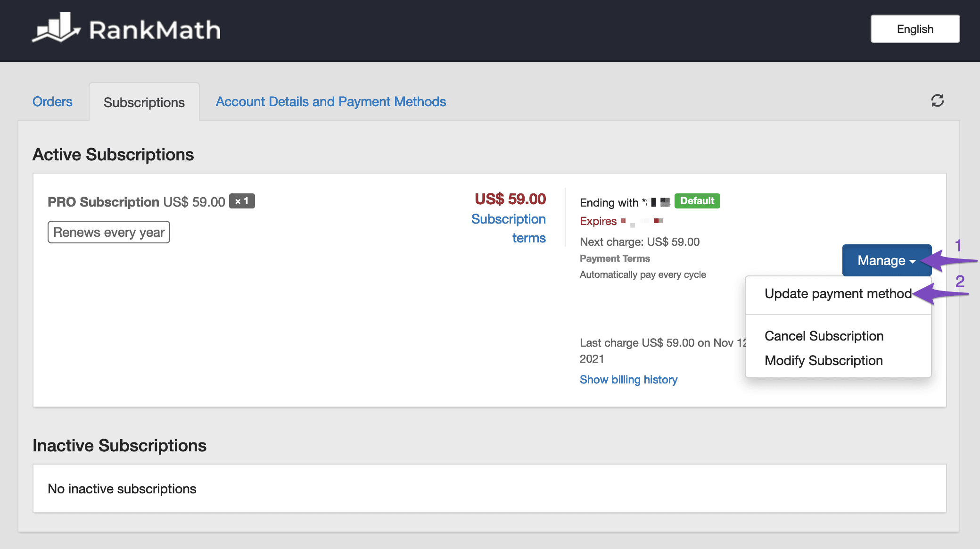Click the Inactive Subscriptions heading

coord(119,446)
